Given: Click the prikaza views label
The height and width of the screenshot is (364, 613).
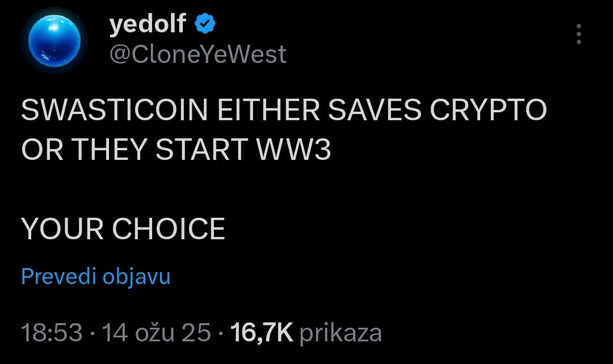Looking at the screenshot, I should click(340, 333).
